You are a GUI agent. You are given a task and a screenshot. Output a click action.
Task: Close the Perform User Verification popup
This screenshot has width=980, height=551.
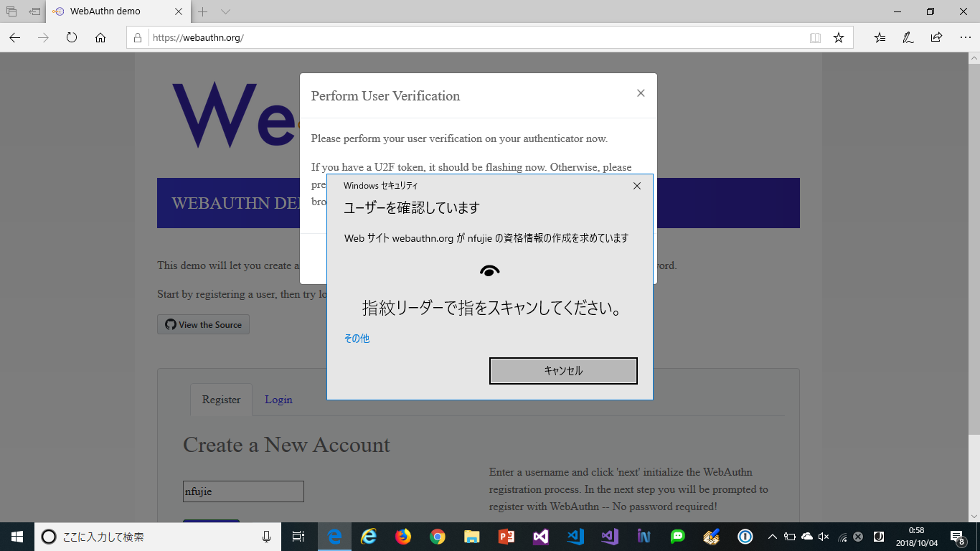tap(641, 93)
